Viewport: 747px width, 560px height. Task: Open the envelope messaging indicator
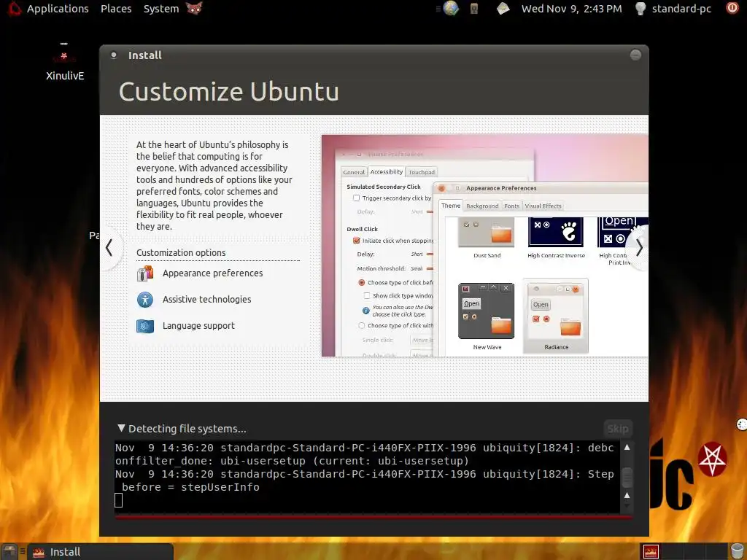click(x=503, y=9)
